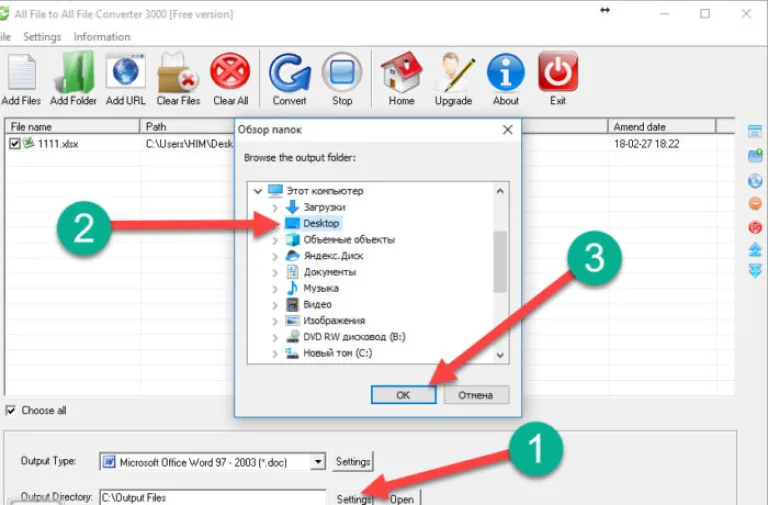The width and height of the screenshot is (768, 505).
Task: Click the Add Folder toolbar icon
Action: [74, 72]
